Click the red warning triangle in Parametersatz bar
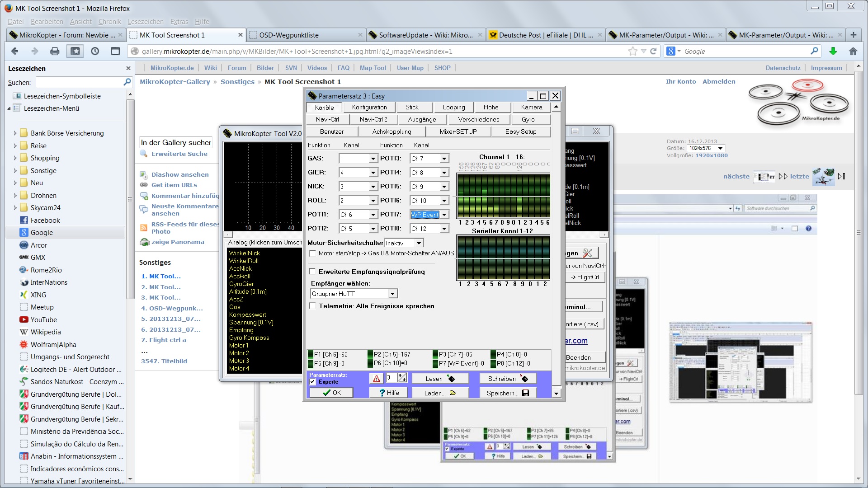Image resolution: width=868 pixels, height=488 pixels. tap(377, 379)
